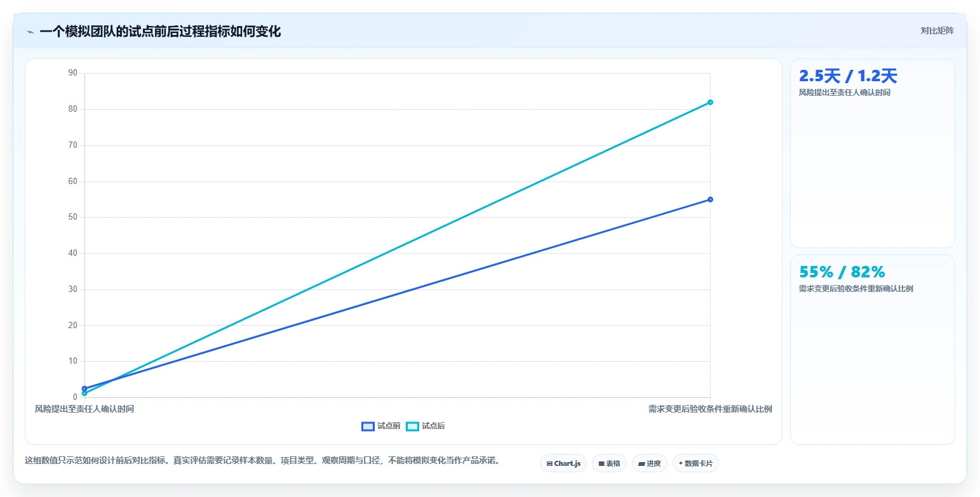Click the card caption 风险提出至责任人确认时间
980x497 pixels.
click(845, 93)
